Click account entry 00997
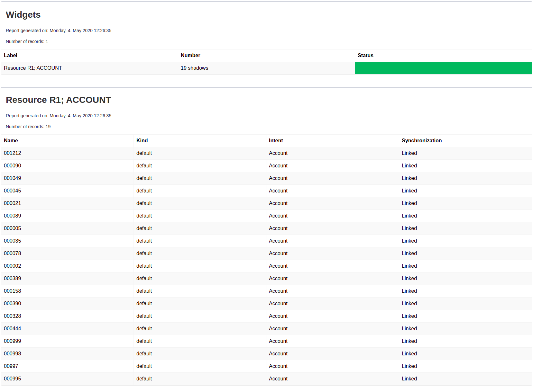 click(11, 366)
